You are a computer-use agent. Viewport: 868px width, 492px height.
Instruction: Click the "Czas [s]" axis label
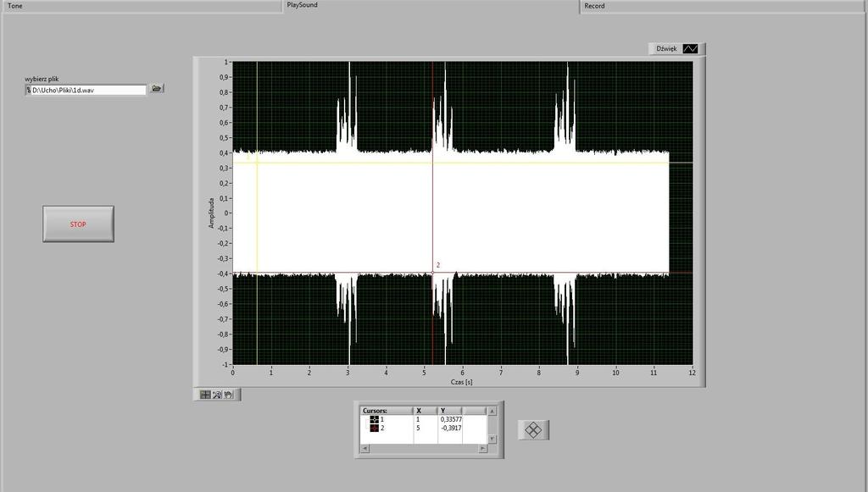462,382
